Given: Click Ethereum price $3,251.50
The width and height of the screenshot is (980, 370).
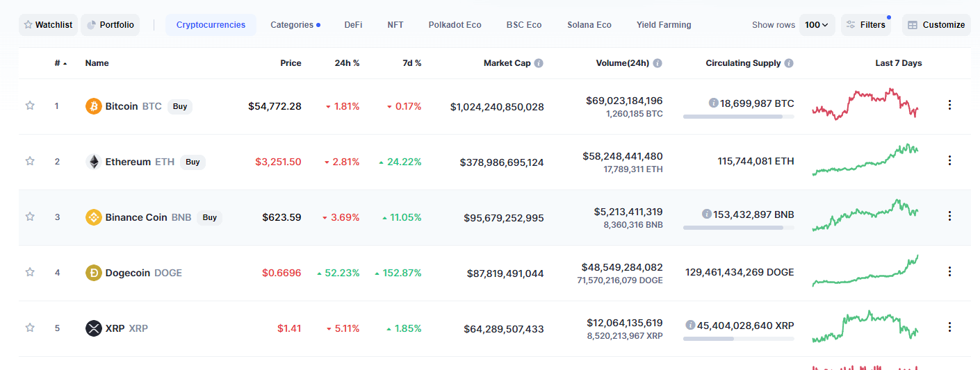Looking at the screenshot, I should pyautogui.click(x=278, y=162).
